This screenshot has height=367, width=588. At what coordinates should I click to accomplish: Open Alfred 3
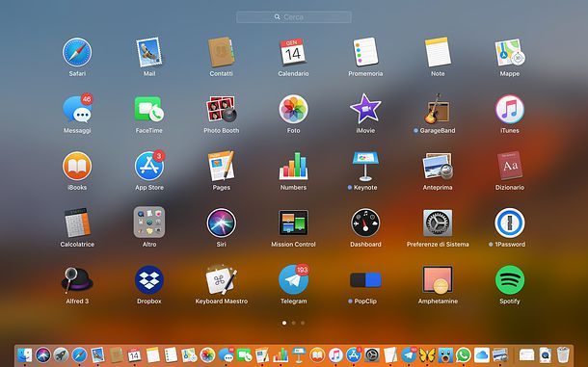pyautogui.click(x=77, y=279)
